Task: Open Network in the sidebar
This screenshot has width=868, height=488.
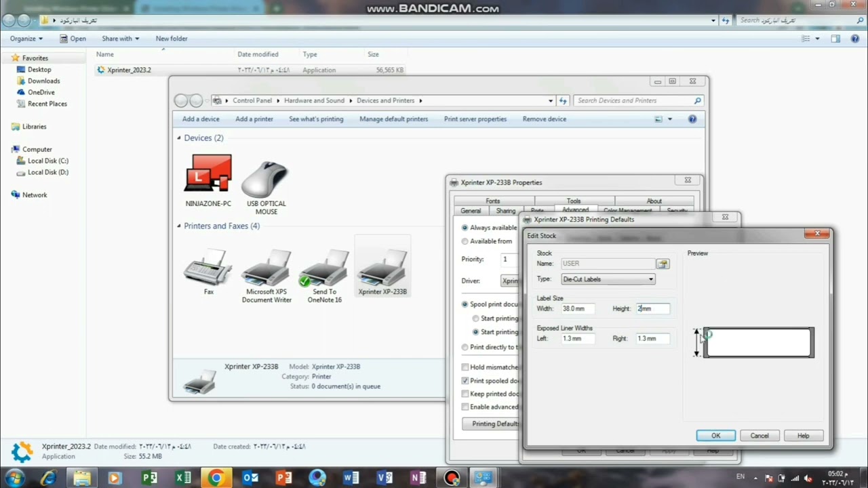Action: coord(35,195)
